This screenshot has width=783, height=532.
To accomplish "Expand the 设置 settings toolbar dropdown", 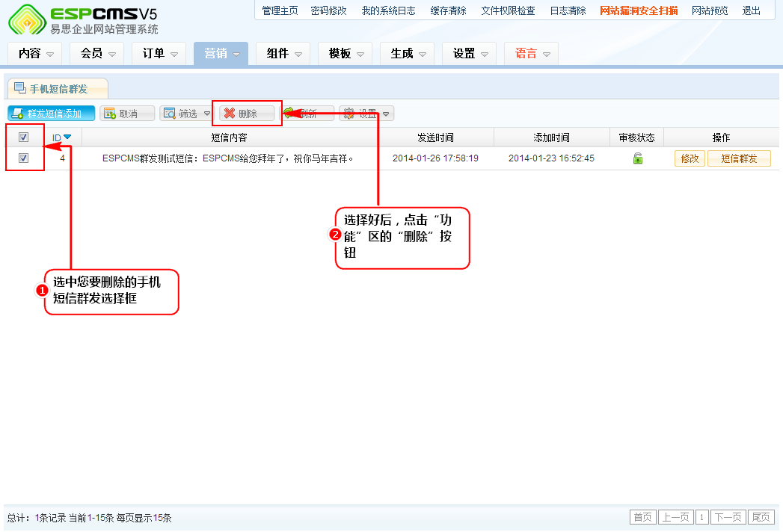I will 366,114.
